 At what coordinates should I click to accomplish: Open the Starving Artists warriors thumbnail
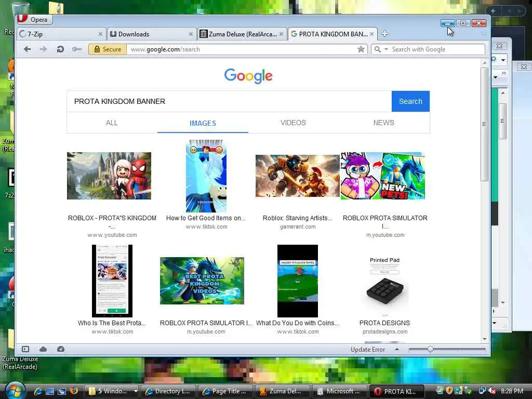pos(298,176)
